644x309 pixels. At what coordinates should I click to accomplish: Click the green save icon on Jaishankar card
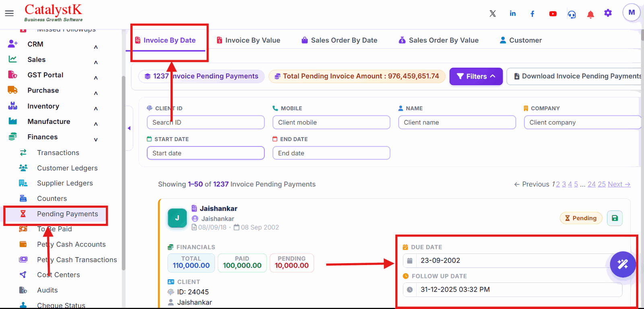615,218
